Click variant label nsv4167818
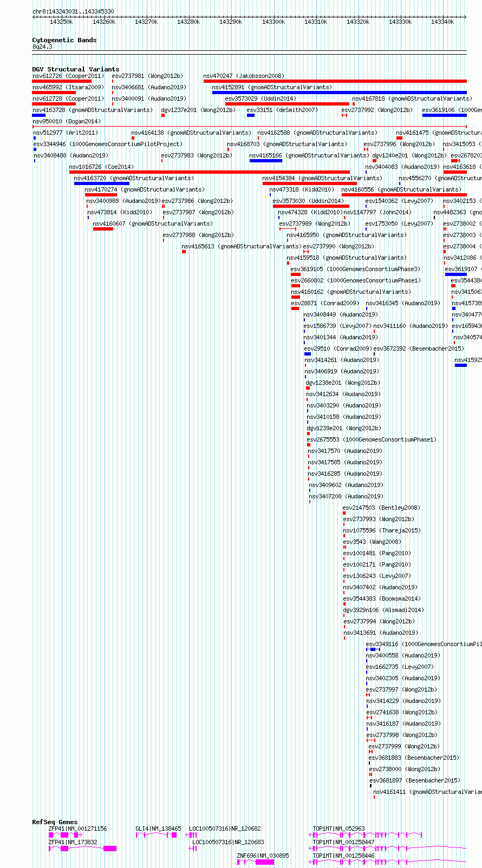The image size is (482, 868). click(x=412, y=98)
